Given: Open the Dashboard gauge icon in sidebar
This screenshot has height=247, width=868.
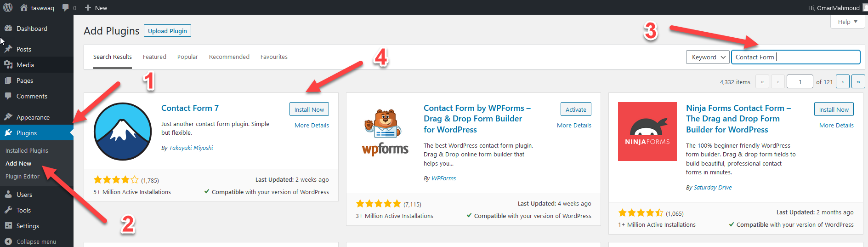Looking at the screenshot, I should [x=8, y=28].
